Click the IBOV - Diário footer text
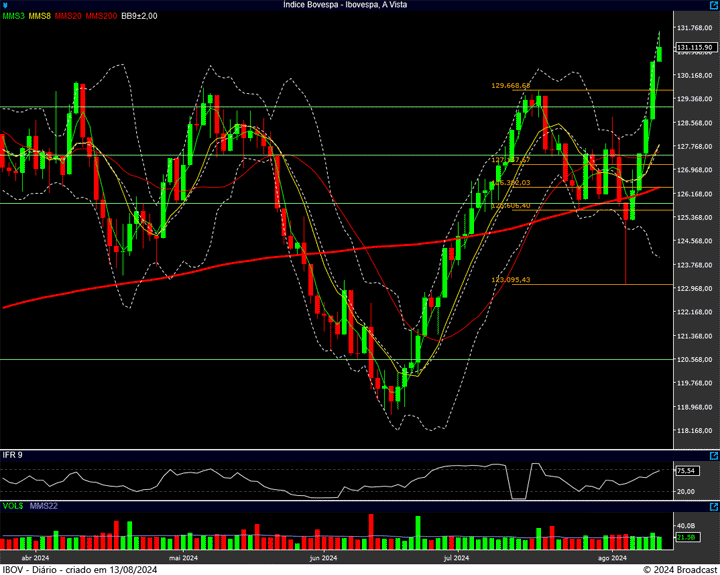This screenshot has height=575, width=720. (x=80, y=569)
